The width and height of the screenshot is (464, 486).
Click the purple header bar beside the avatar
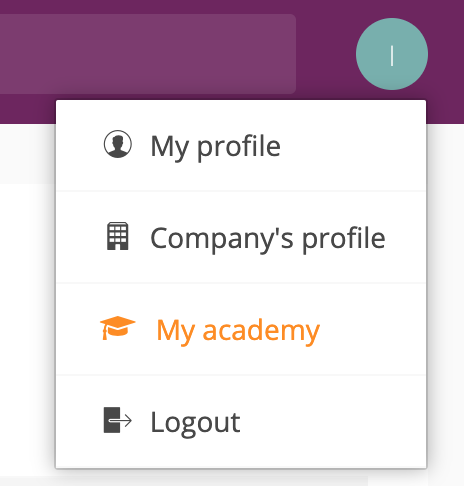pos(326,54)
